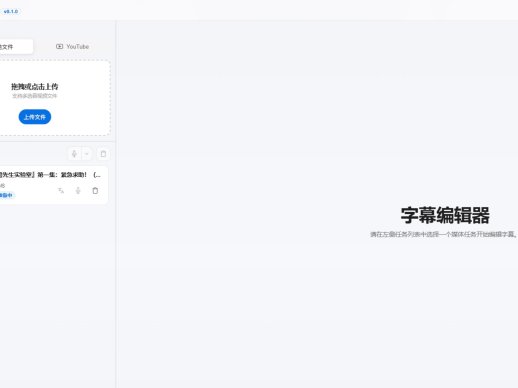Image resolution: width=518 pixels, height=388 pixels.
Task: Click the v0.1.0 version badge
Action: pyautogui.click(x=11, y=12)
